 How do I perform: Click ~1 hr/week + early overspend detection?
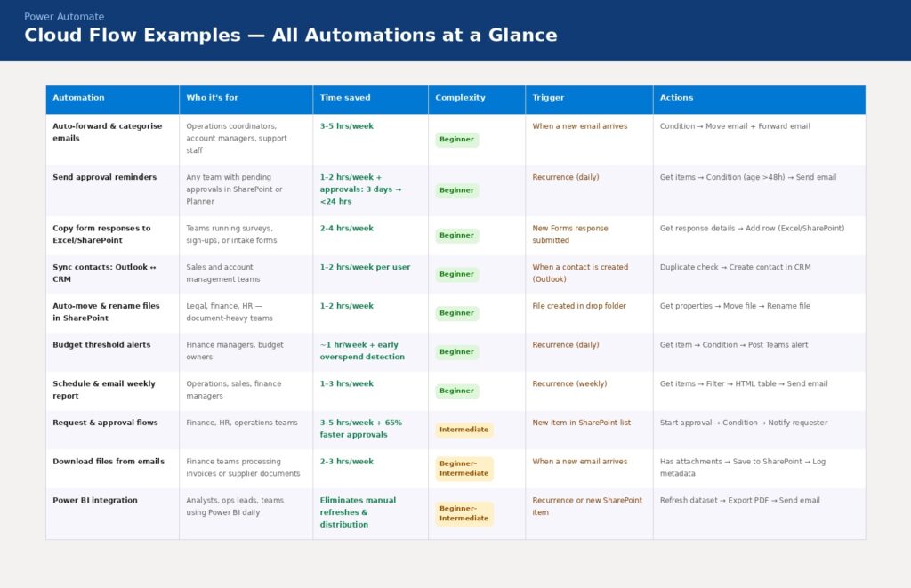(x=363, y=351)
